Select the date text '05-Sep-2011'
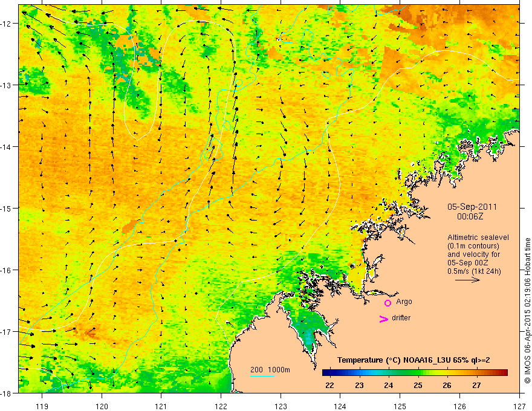Screen dimensions: 532x411 [472, 207]
